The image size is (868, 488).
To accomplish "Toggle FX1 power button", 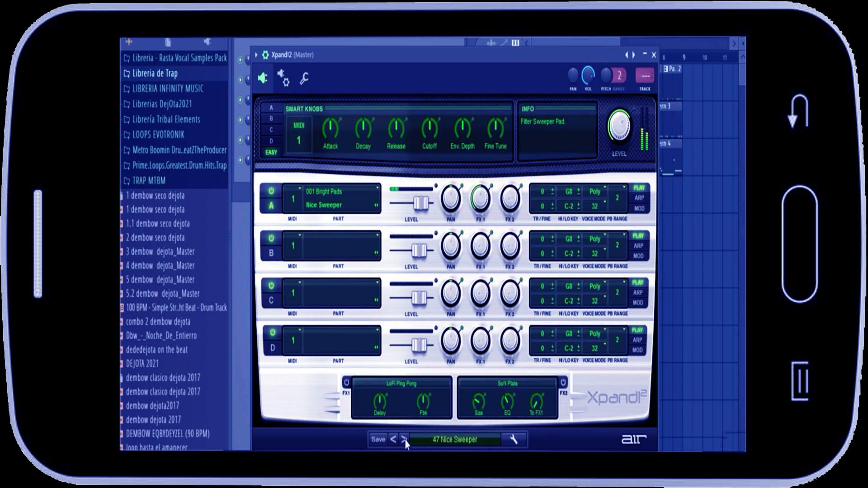I will pos(346,382).
